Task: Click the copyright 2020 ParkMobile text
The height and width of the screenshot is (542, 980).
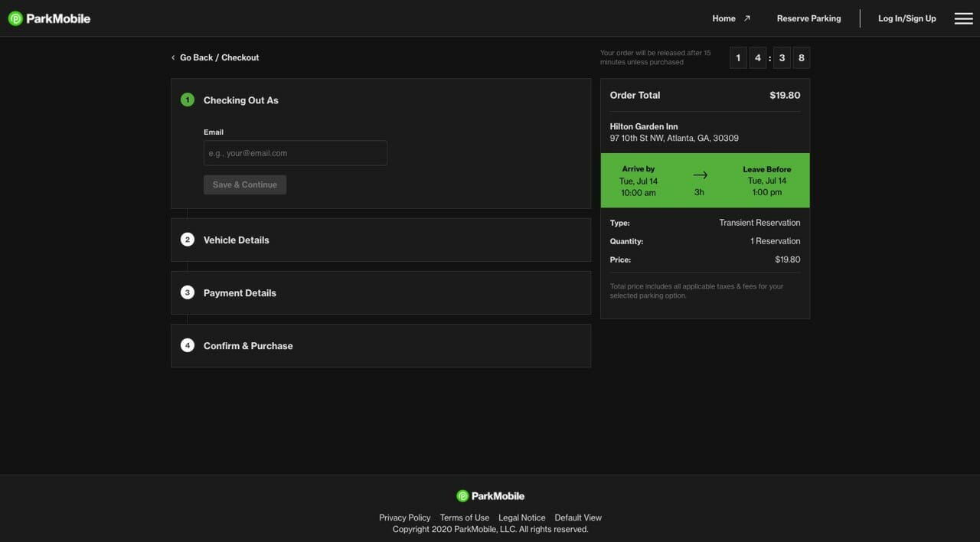Action: click(x=490, y=529)
